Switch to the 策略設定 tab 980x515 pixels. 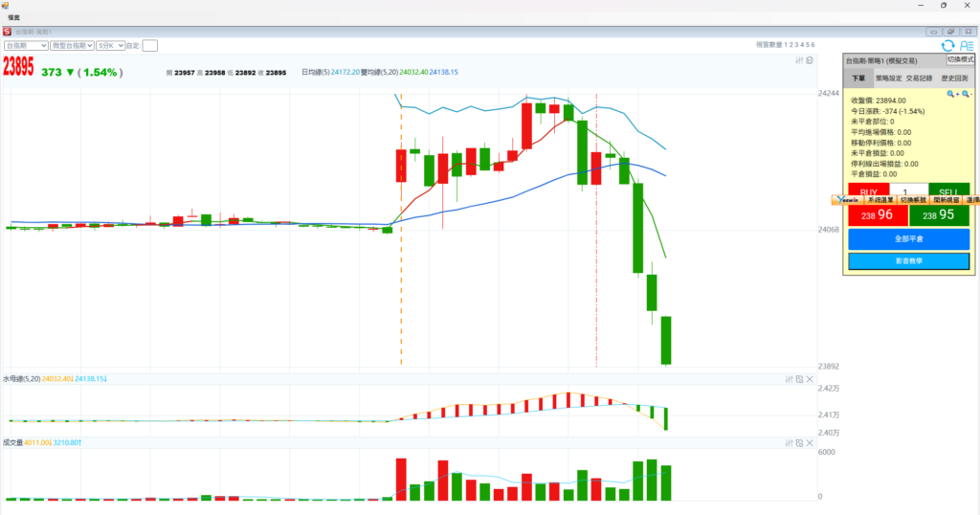(x=888, y=78)
